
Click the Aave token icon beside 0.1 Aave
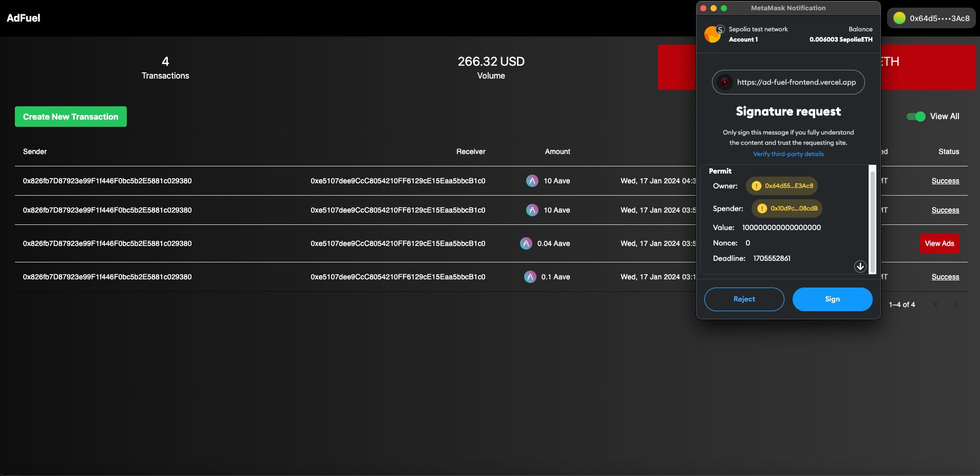coord(530,277)
